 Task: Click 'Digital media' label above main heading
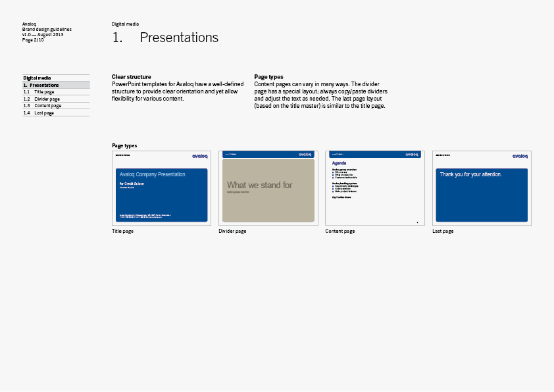tap(125, 24)
